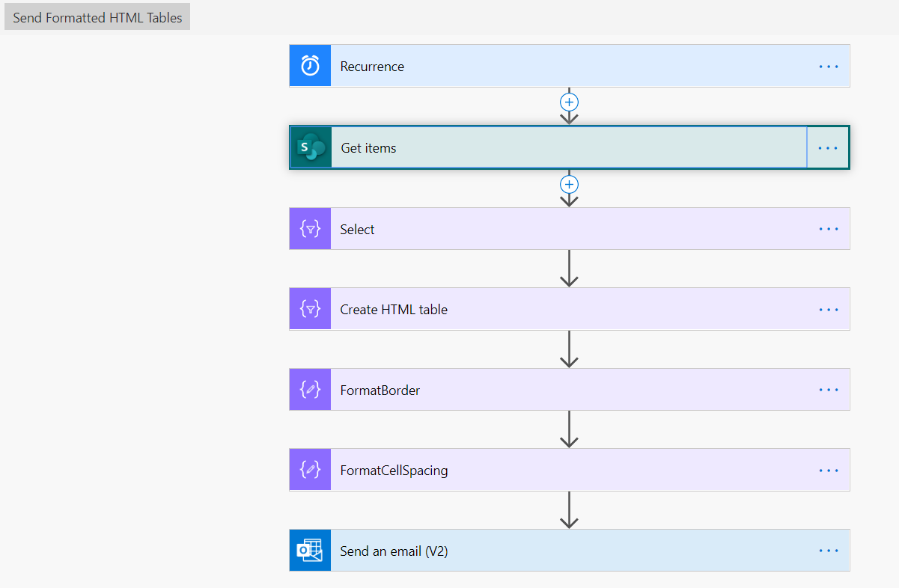Screen dimensions: 899x588
Task: Open the FormatCellSpacing ellipsis menu
Action: coord(829,470)
